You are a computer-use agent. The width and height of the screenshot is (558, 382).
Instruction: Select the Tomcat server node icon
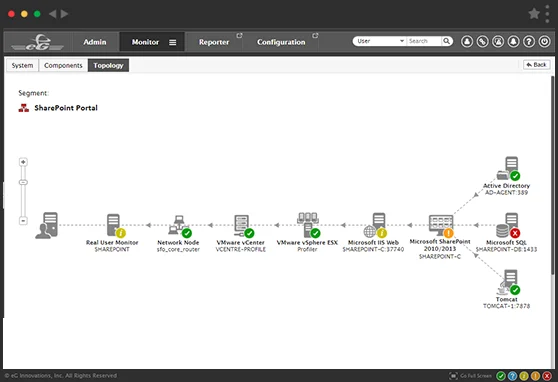point(509,282)
